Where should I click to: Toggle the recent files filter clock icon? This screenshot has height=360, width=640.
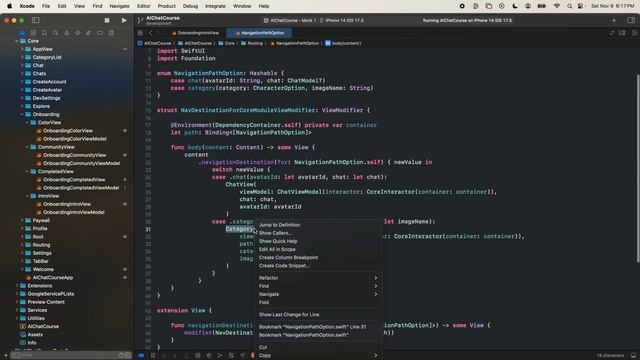coord(121,356)
